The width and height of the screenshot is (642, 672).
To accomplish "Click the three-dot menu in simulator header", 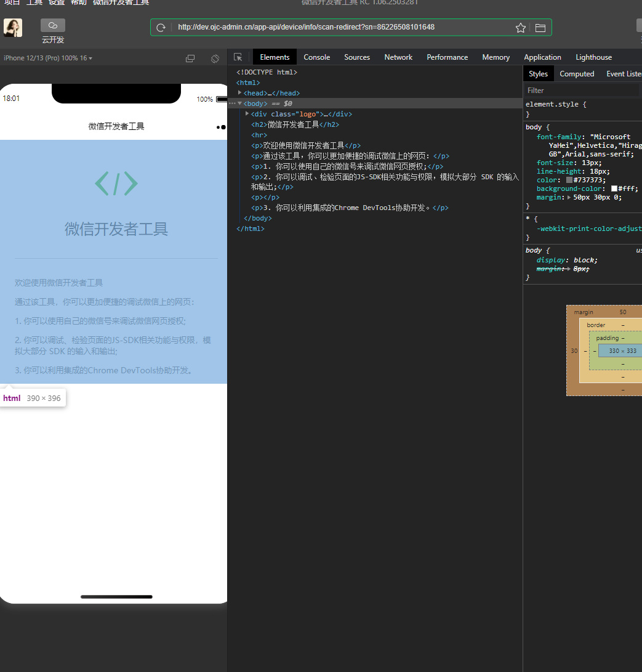I will pyautogui.click(x=221, y=127).
